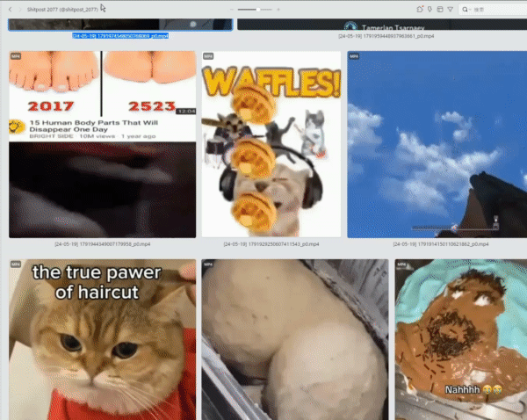Go forward with the right arrow button
This screenshot has height=420, width=527.
pos(20,10)
